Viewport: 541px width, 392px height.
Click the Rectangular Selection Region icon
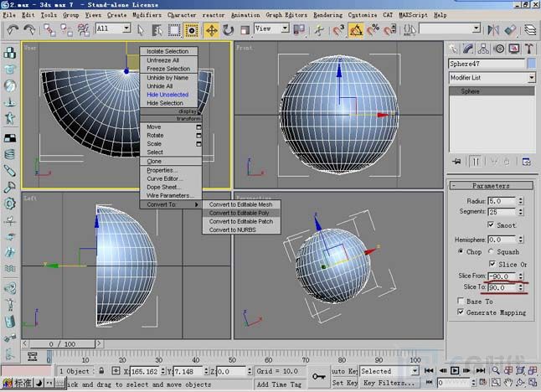pyautogui.click(x=174, y=30)
